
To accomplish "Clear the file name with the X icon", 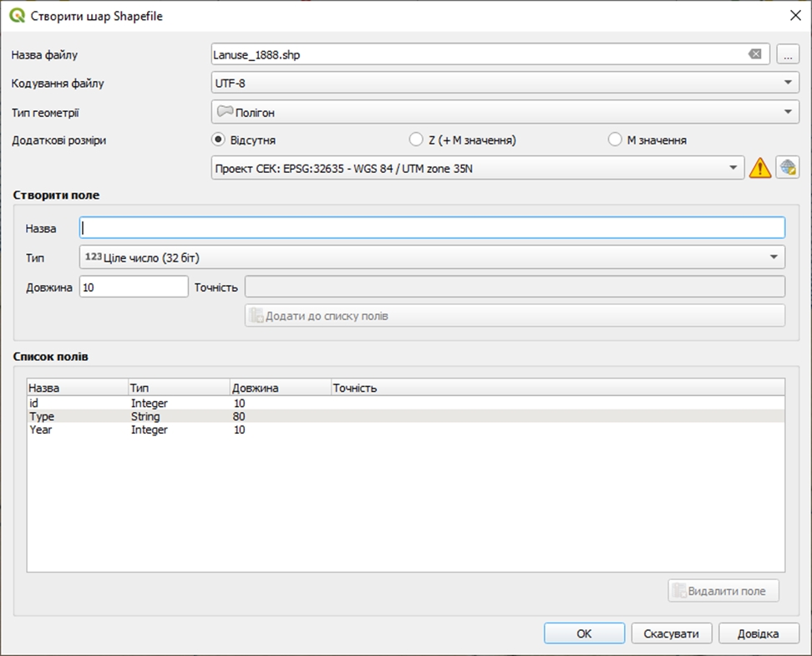I will (x=754, y=54).
